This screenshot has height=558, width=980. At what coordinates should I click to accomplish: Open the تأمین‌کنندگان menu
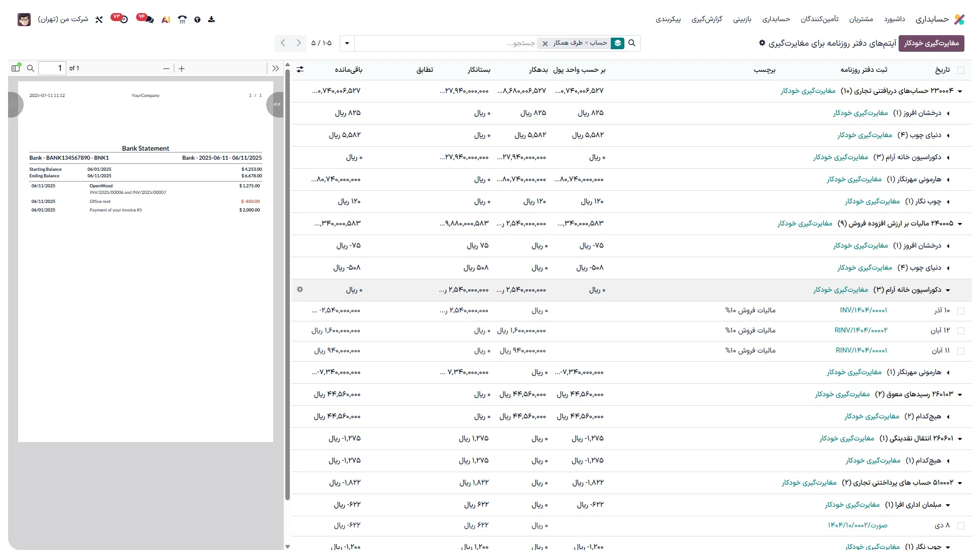(819, 19)
